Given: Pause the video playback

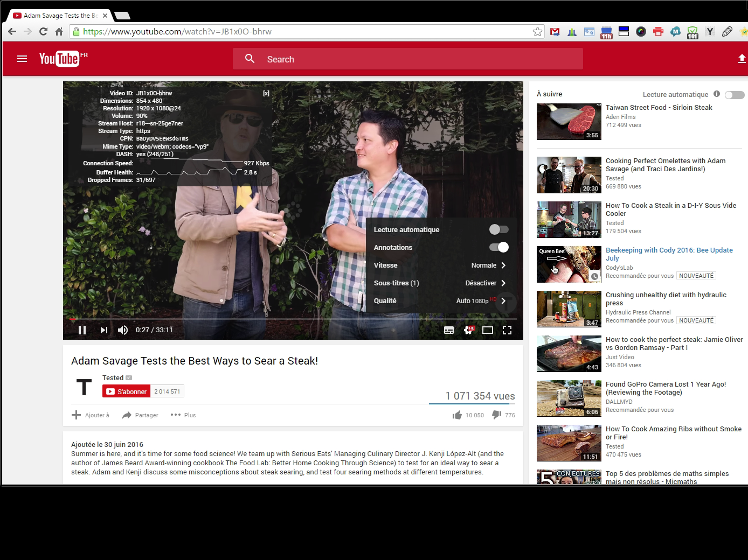Looking at the screenshot, I should coord(82,330).
